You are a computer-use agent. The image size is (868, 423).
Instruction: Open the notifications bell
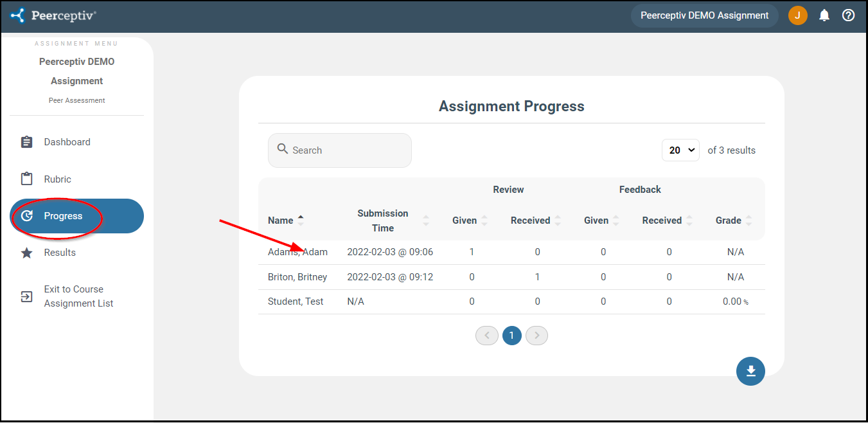pos(824,15)
